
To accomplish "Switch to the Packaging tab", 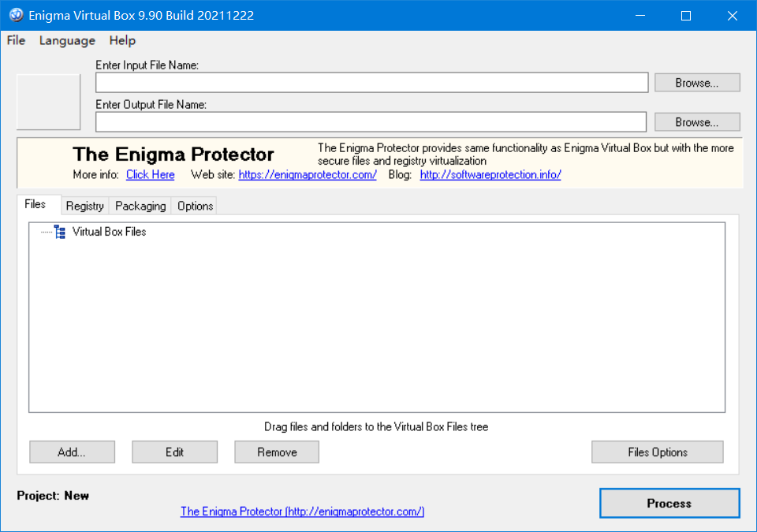I will [140, 206].
